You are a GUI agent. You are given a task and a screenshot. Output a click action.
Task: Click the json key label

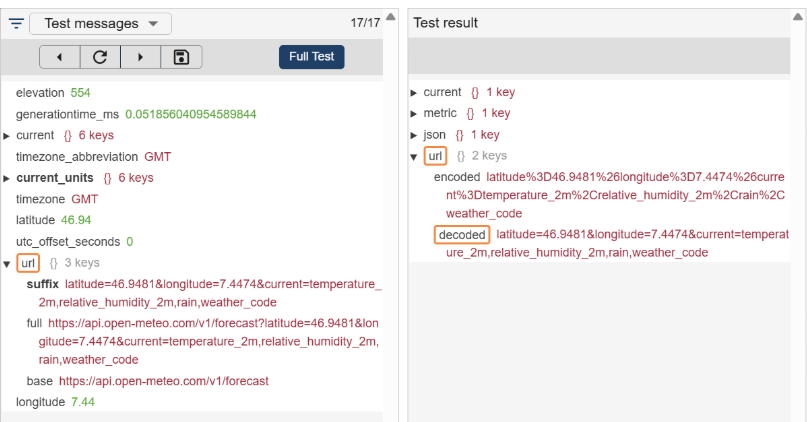pos(434,135)
